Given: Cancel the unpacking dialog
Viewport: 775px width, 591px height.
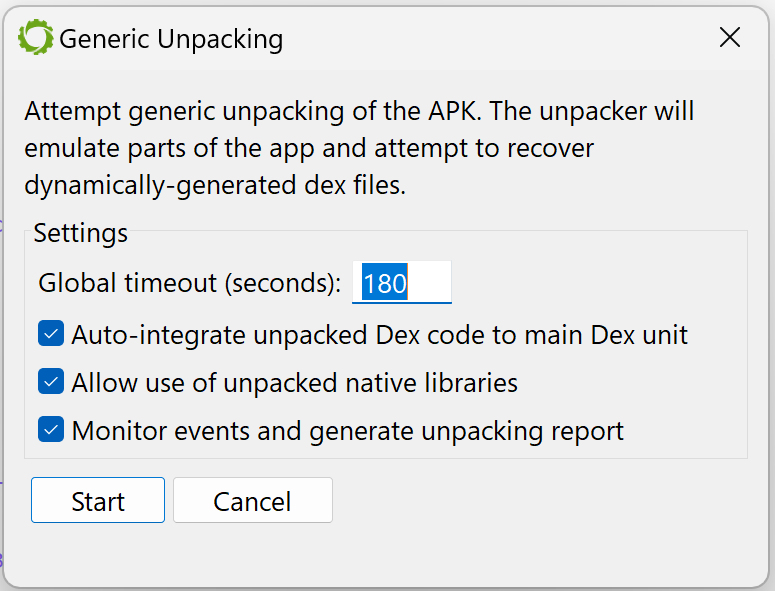Looking at the screenshot, I should (x=253, y=500).
